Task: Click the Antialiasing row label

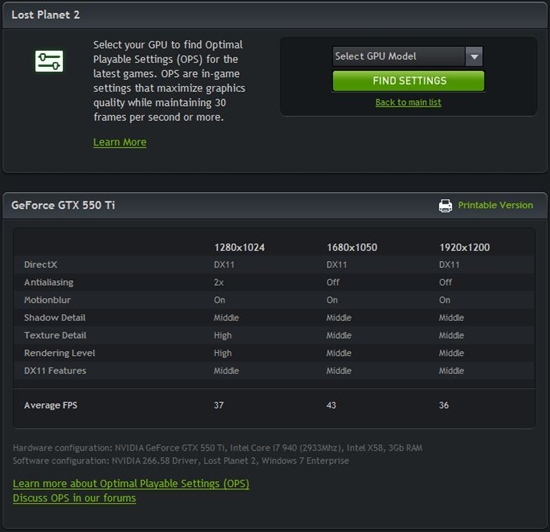Action: click(x=49, y=283)
